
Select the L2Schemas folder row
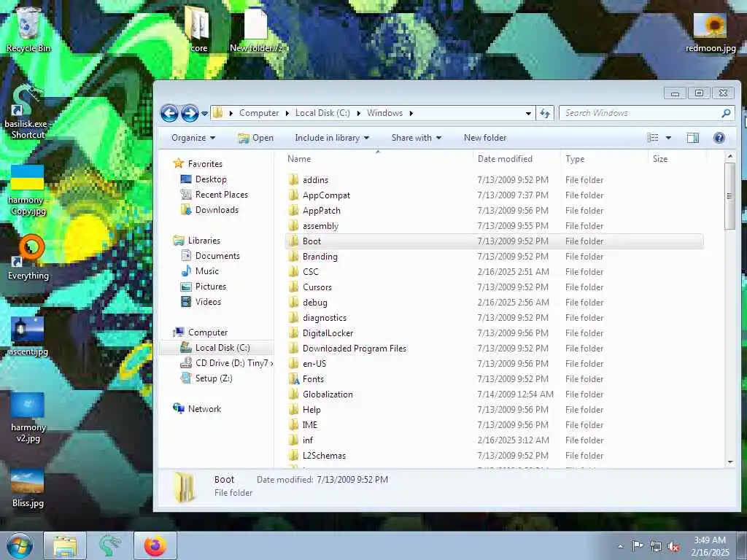click(495, 455)
